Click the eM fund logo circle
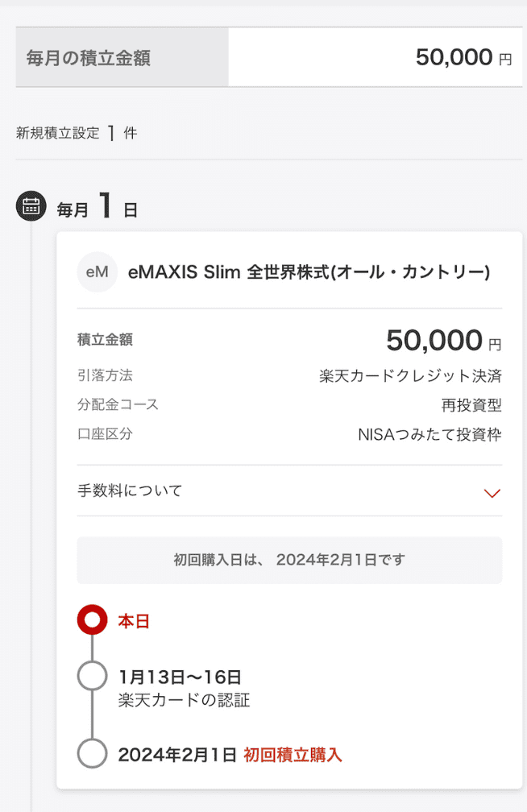Image resolution: width=527 pixels, height=812 pixels. [x=98, y=272]
